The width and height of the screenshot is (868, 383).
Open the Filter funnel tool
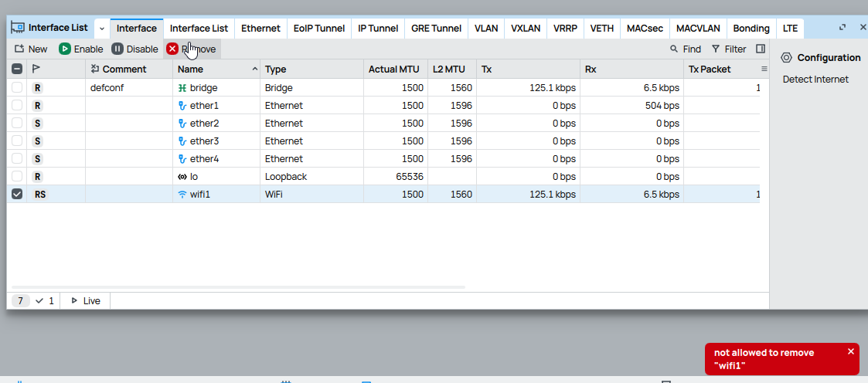click(x=716, y=49)
